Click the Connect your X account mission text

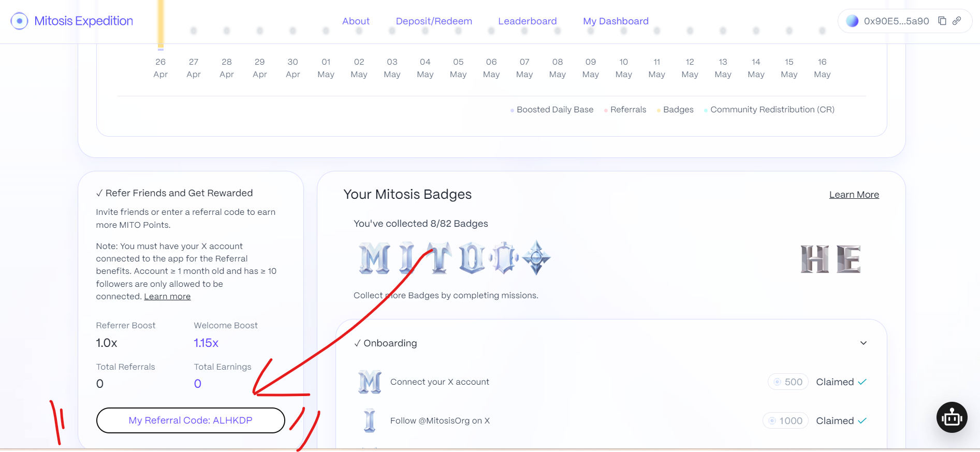coord(440,382)
